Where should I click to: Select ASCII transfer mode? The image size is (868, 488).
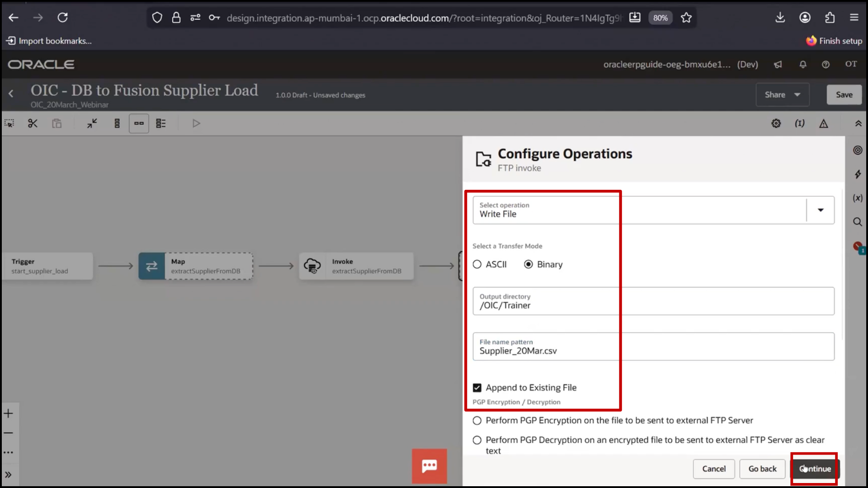(x=477, y=264)
